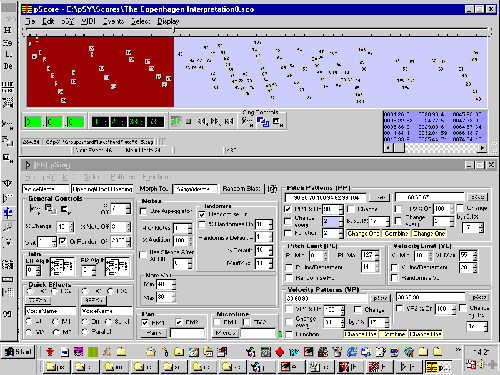The image size is (500, 375).
Task: Click the Num Notes stepper arrows
Action: (190, 229)
